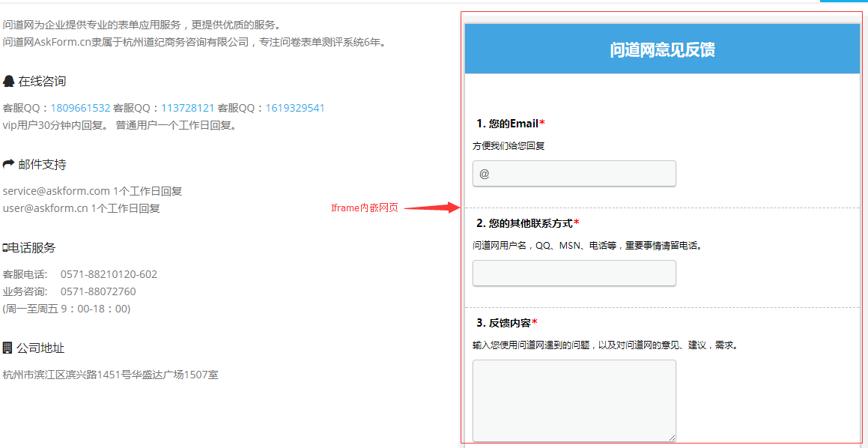Screen dimensions: 868x448
Task: Click the vip用户30分钟内回复 line
Action: click(121, 125)
